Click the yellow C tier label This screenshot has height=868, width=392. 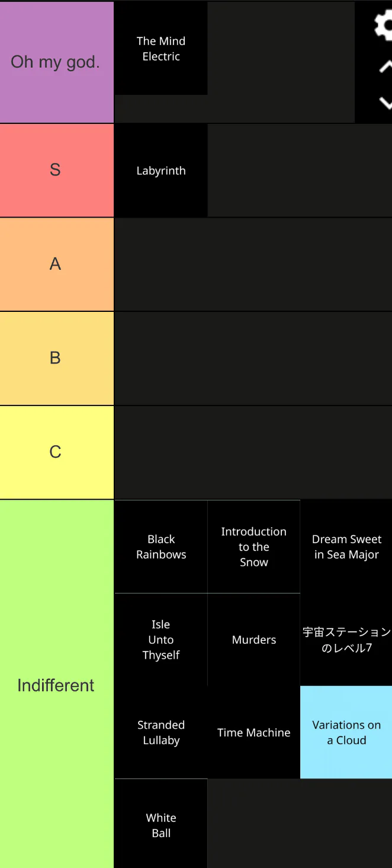(56, 452)
